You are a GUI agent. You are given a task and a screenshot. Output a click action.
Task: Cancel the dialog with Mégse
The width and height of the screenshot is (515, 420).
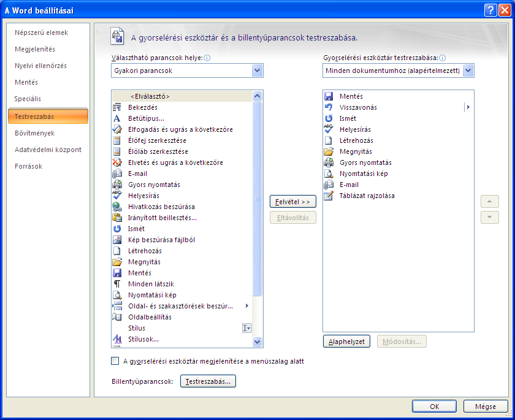pyautogui.click(x=486, y=407)
